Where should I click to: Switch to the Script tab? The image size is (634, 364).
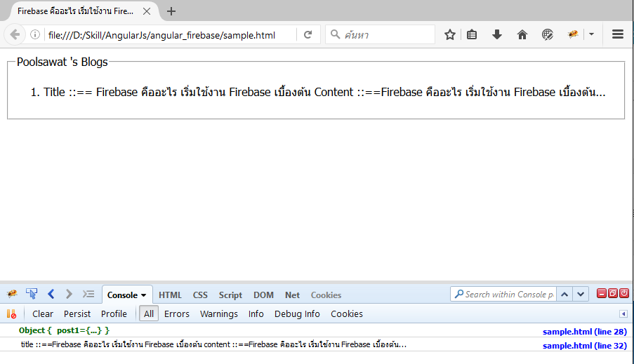230,295
